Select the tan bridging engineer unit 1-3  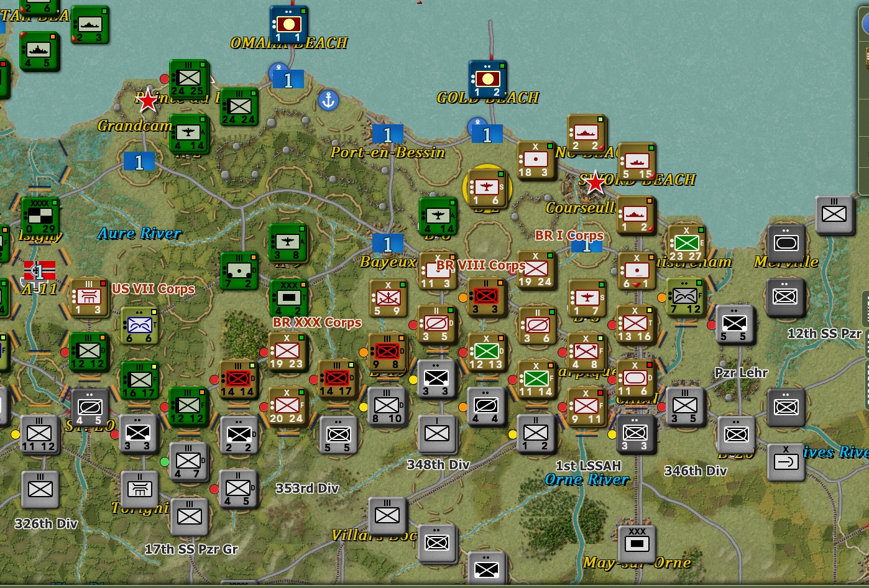[x=90, y=297]
